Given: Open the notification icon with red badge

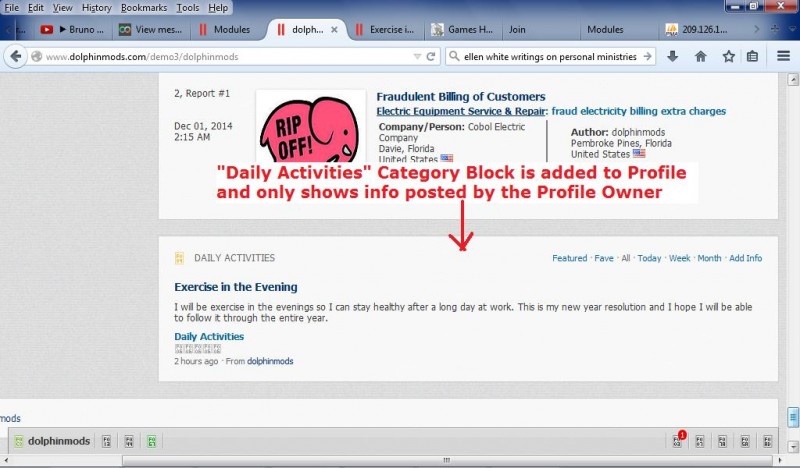Looking at the screenshot, I should [x=679, y=440].
